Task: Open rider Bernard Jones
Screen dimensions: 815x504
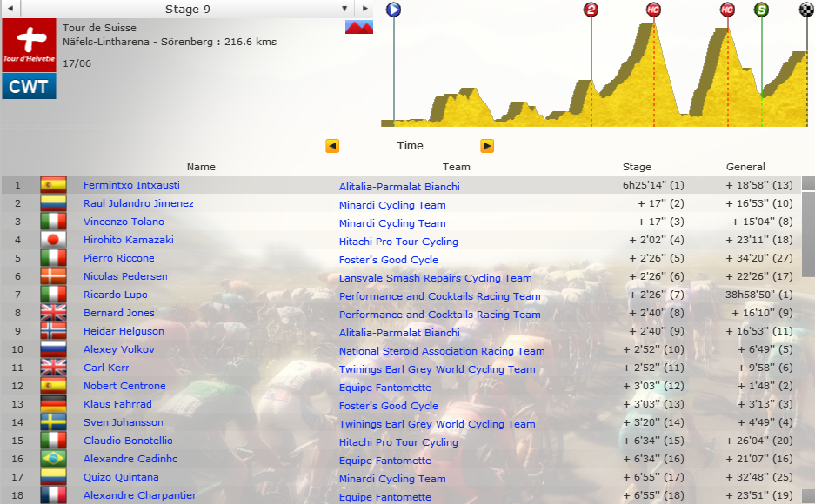Action: coord(119,313)
